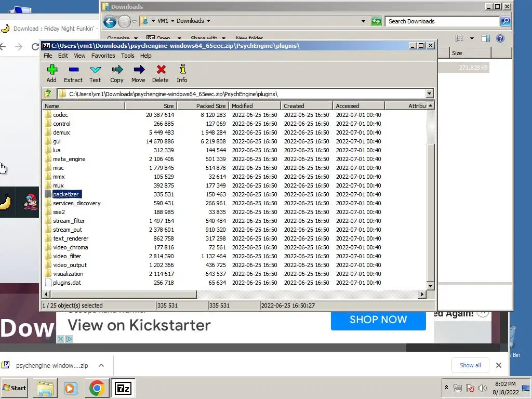
Task: Sort by the Modified column header
Action: [255, 106]
